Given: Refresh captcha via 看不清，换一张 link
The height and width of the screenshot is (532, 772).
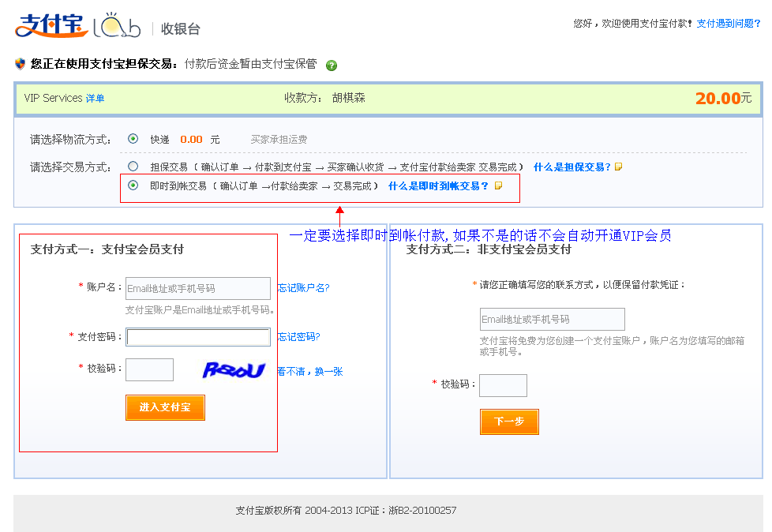Looking at the screenshot, I should 310,372.
